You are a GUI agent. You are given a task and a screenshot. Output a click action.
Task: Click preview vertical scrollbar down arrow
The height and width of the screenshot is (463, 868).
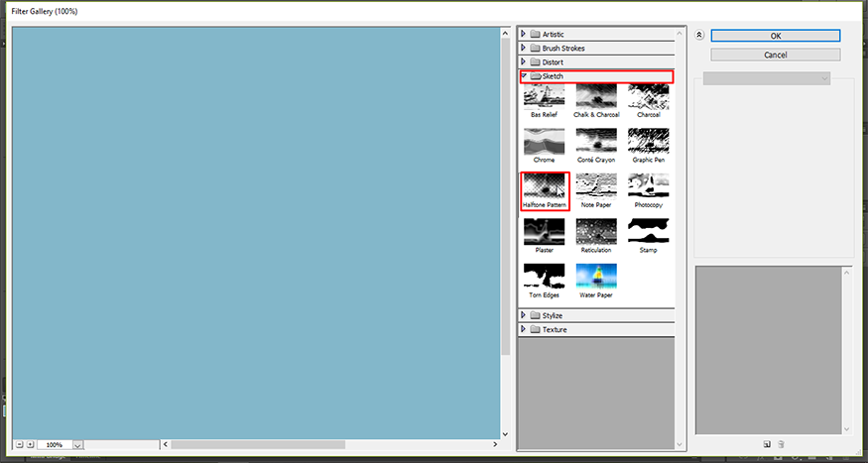click(x=504, y=434)
